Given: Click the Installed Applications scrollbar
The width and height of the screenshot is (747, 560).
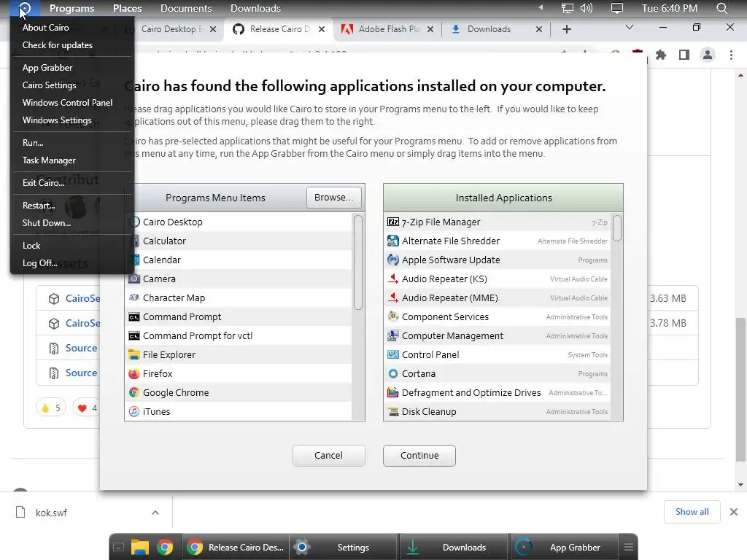Looking at the screenshot, I should [617, 228].
